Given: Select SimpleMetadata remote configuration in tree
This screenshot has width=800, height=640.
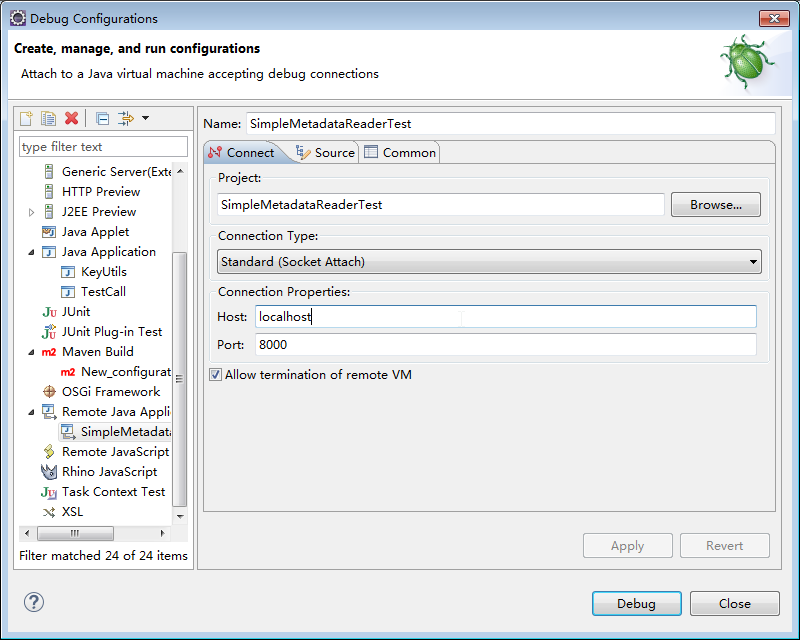Looking at the screenshot, I should [116, 432].
